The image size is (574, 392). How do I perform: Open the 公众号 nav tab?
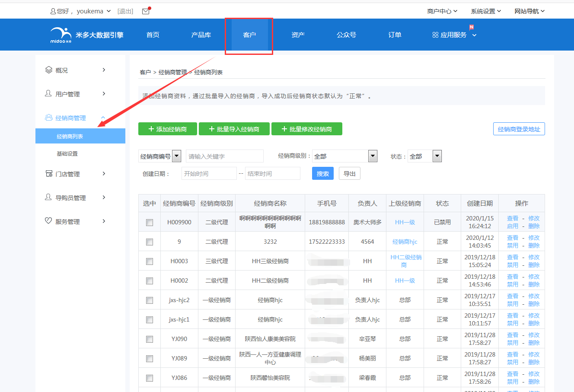[x=346, y=35]
